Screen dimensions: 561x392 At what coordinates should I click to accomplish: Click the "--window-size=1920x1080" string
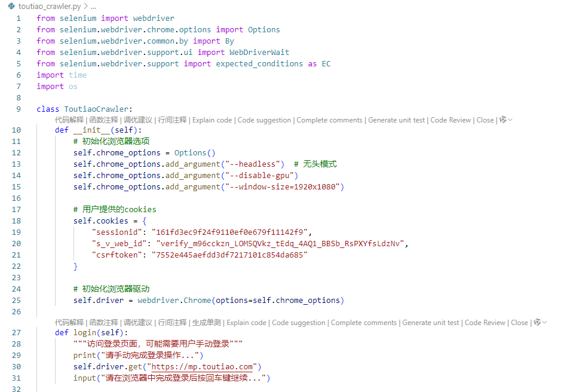pos(282,187)
